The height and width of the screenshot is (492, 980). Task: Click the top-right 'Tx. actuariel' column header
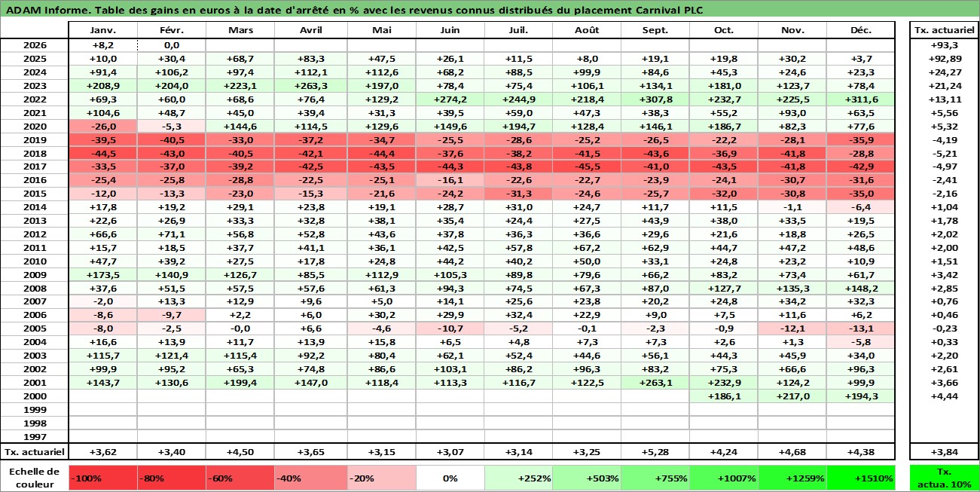944,30
